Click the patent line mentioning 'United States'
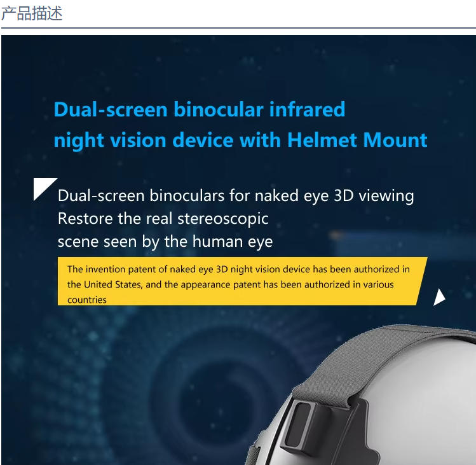This screenshot has height=465, width=476. point(231,285)
